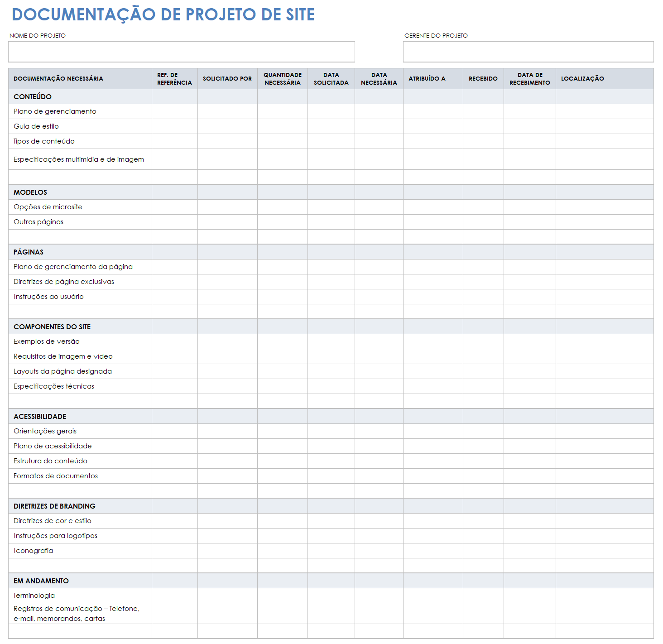Click 'Diretrizes de página exclusivas' row

pos(331,282)
